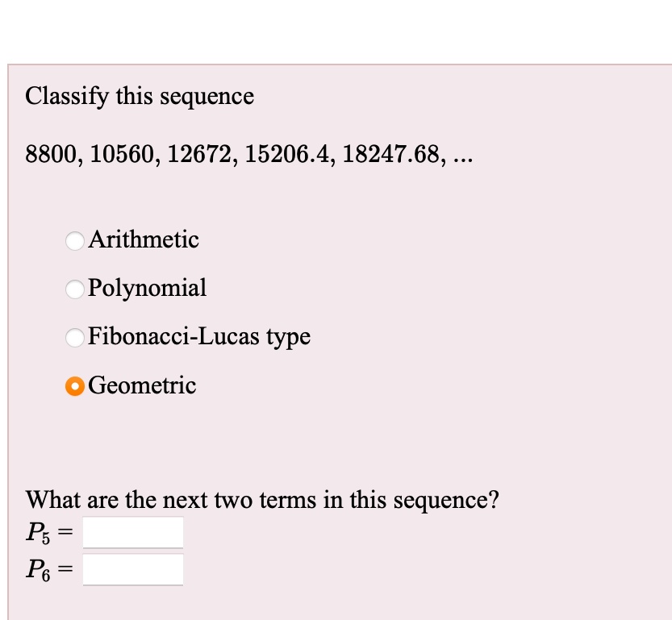The width and height of the screenshot is (672, 620).
Task: Choose the Fibonacci-Lucas type option
Action: (74, 338)
